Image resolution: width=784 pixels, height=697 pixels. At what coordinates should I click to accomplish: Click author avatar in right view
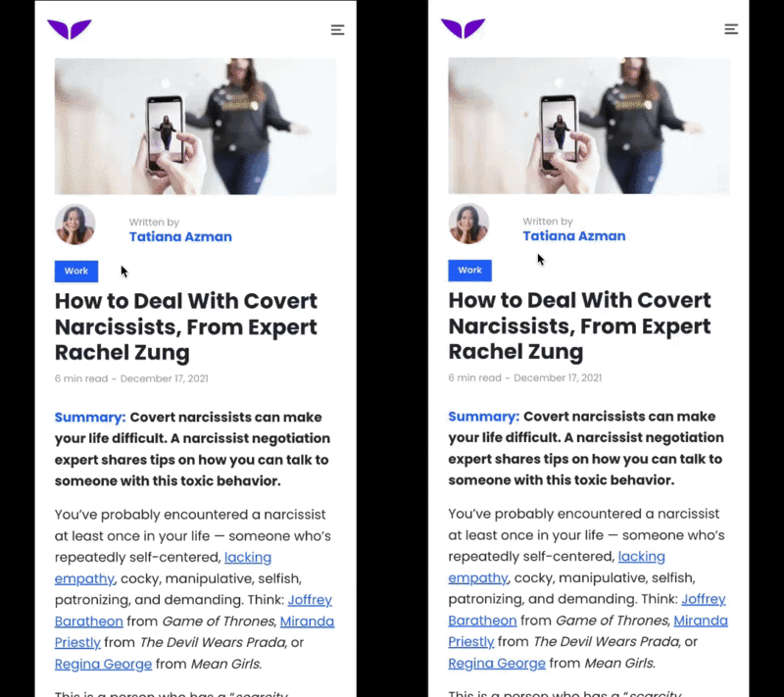pos(468,224)
